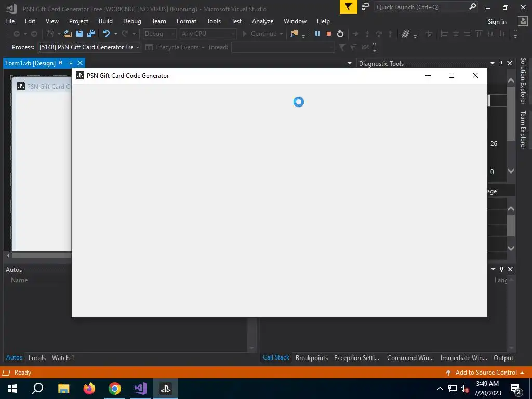
Task: Restart the debugging session
Action: (340, 34)
